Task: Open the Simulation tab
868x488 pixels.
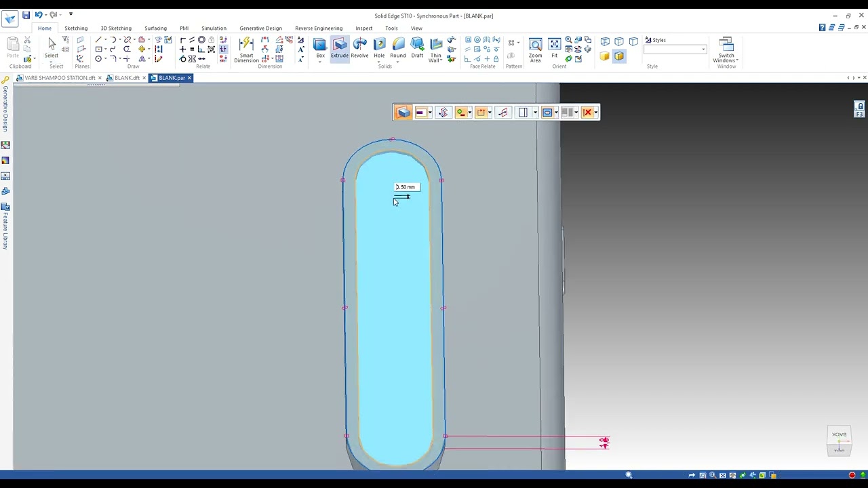Action: point(214,28)
